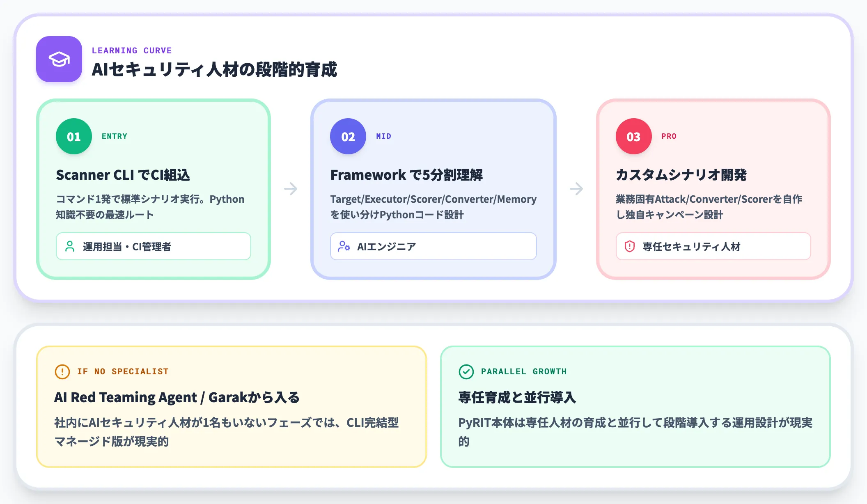Click the title Scanner CLI でCI組込
867x504 pixels.
click(x=123, y=175)
